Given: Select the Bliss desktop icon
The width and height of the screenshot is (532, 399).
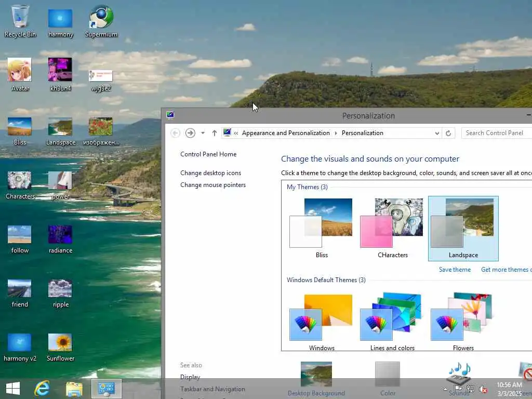Looking at the screenshot, I should (20, 131).
